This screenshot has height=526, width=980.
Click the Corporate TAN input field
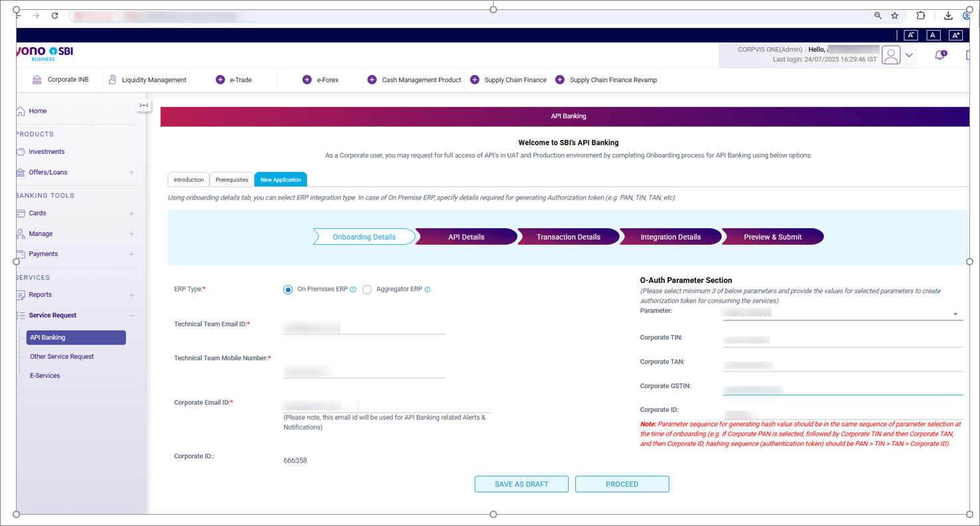(x=843, y=364)
